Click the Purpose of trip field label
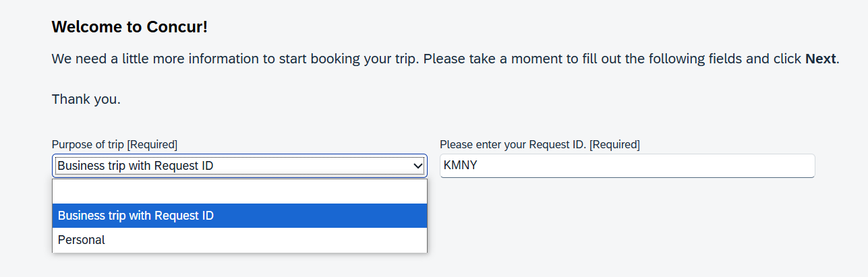The width and height of the screenshot is (868, 277). pyautogui.click(x=88, y=144)
